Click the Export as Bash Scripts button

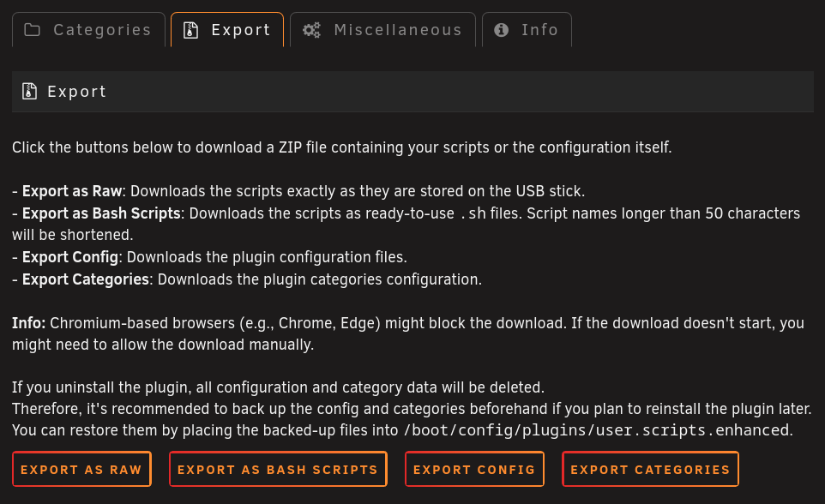(x=278, y=469)
